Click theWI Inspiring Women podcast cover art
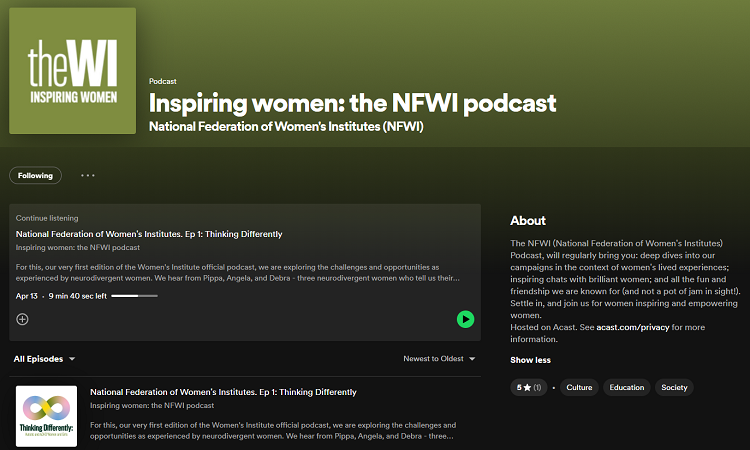This screenshot has height=450, width=750. [73, 71]
